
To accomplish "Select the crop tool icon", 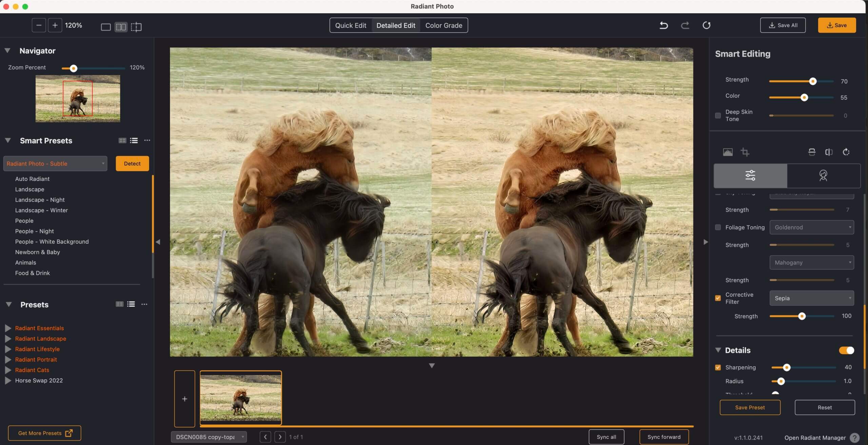I will click(x=745, y=152).
